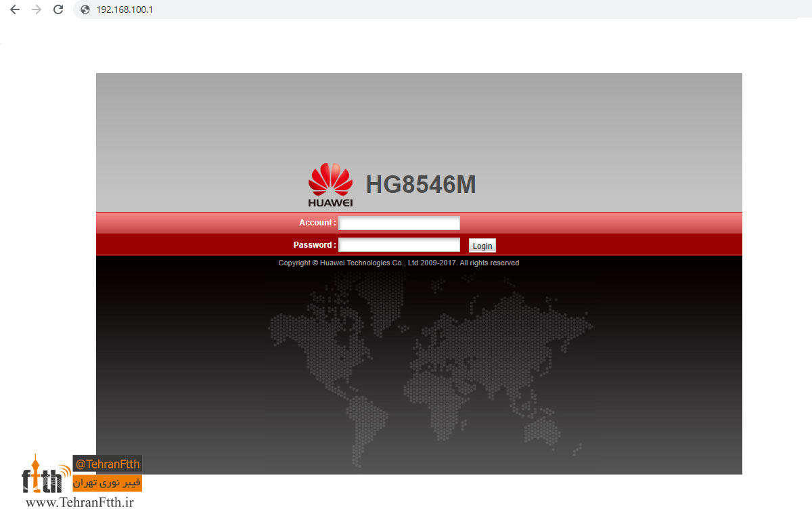Click the HG8546M model title

421,185
